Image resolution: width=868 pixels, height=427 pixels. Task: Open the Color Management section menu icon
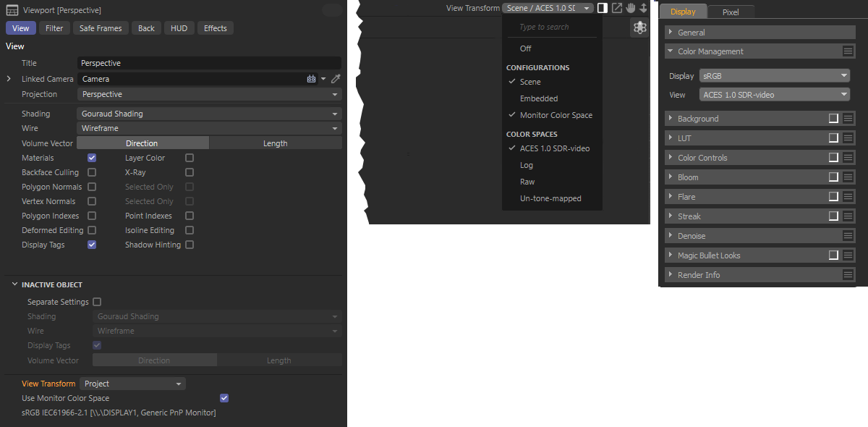[848, 51]
